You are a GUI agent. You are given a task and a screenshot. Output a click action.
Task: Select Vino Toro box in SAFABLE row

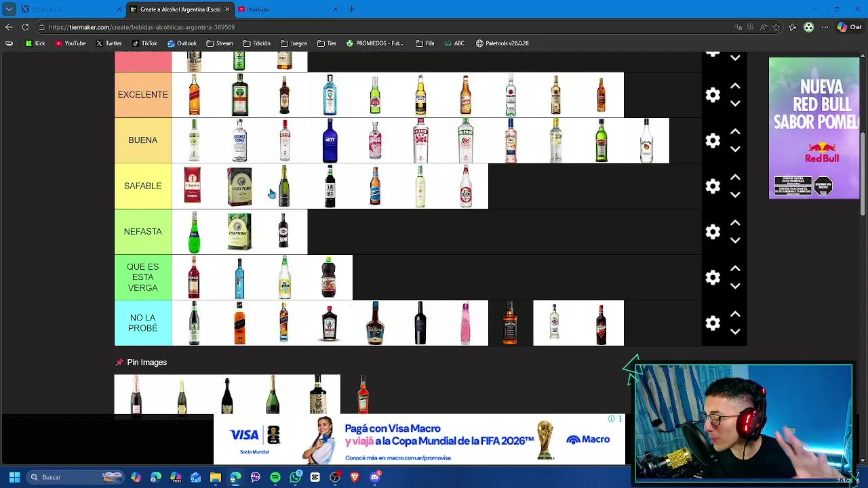click(x=239, y=186)
